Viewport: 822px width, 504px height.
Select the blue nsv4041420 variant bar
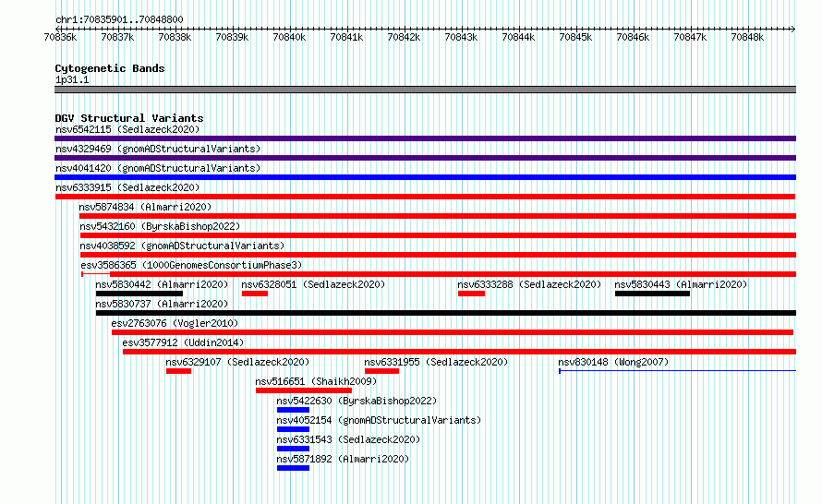pos(425,177)
